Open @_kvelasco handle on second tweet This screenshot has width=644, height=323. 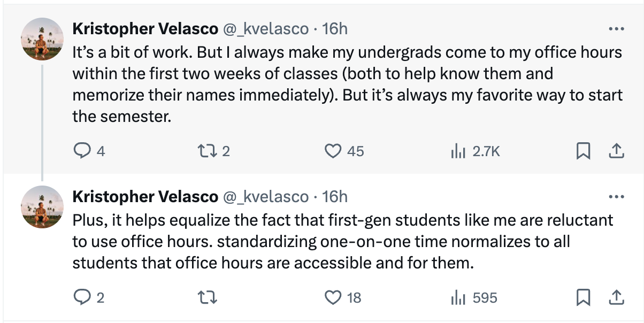pos(265,197)
